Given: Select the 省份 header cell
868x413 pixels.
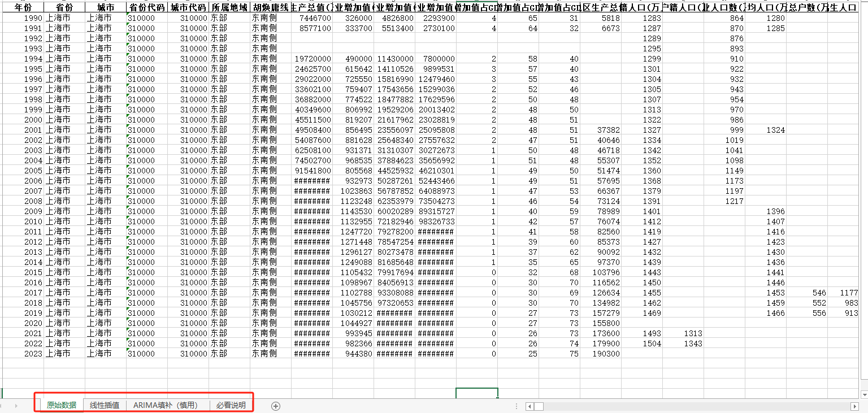Looking at the screenshot, I should click(x=64, y=8).
